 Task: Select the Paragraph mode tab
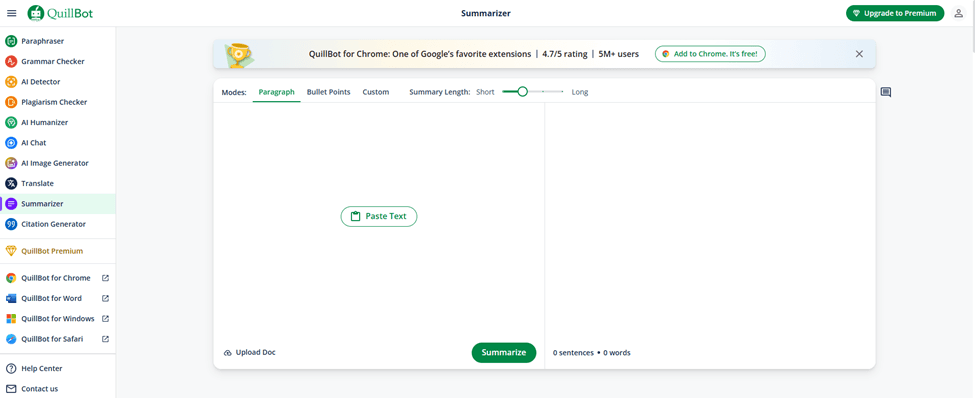pyautogui.click(x=276, y=92)
